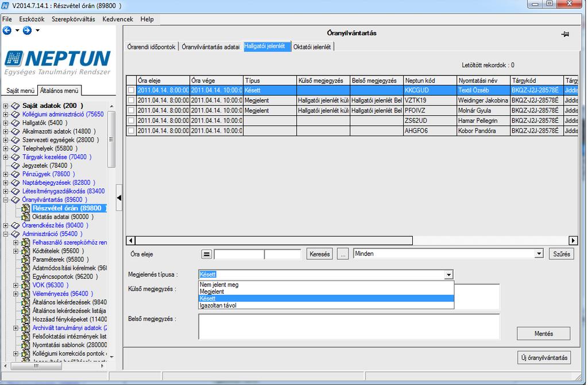Click the Adminisztráció folder icon
This screenshot has width=588, height=385.
16,234
